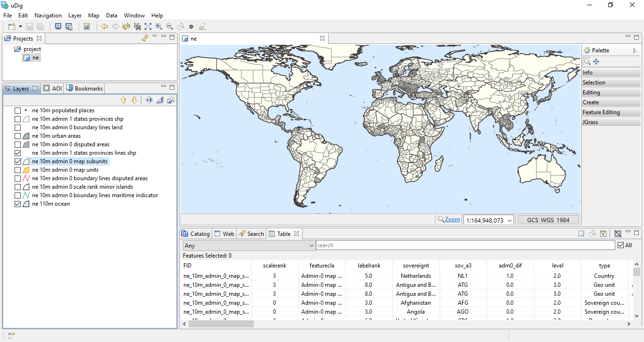
Task: Click toolbar zoom to selection icon
Action: tap(181, 26)
